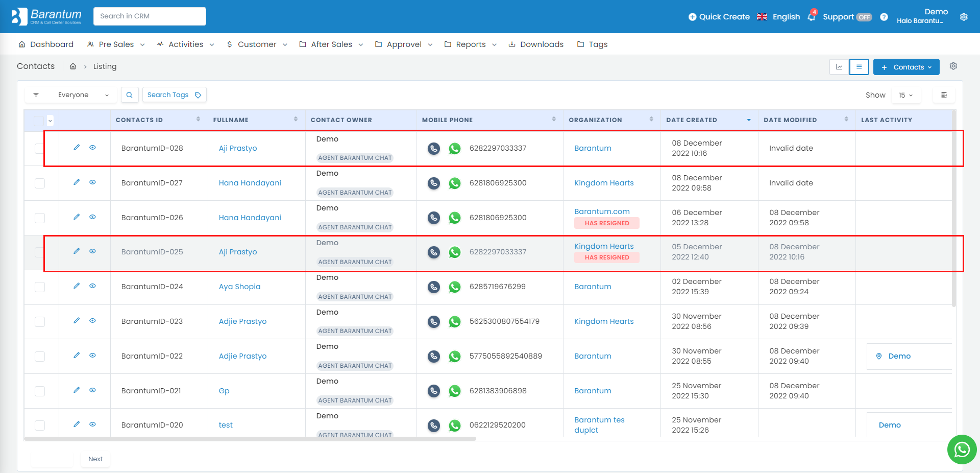Open WhatsApp icon for BarantumID-023

point(455,322)
